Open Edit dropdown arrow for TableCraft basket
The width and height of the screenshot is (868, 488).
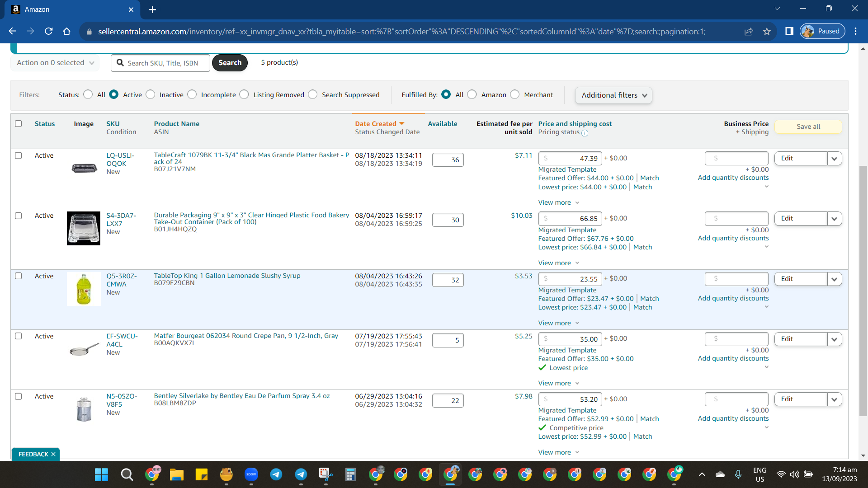tap(835, 159)
